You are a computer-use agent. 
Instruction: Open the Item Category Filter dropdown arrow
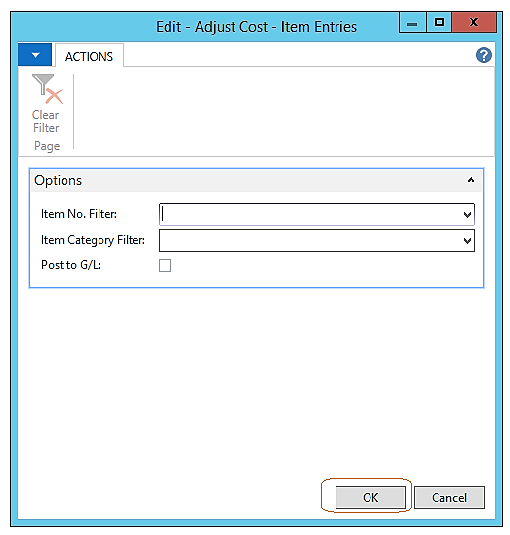coord(467,241)
